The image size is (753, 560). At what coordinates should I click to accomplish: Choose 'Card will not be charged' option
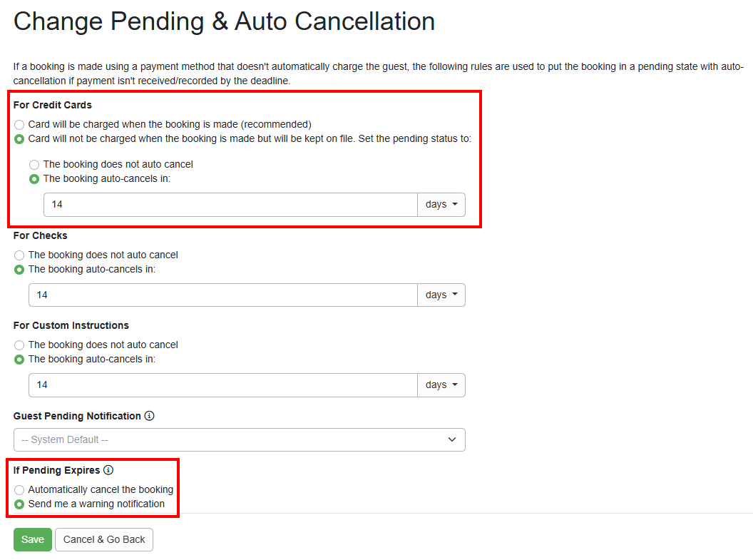[x=19, y=138]
